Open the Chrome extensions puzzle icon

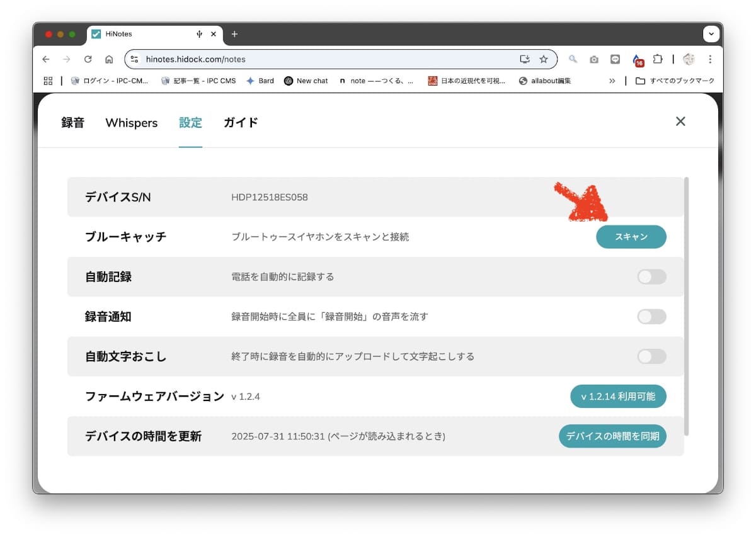[658, 59]
